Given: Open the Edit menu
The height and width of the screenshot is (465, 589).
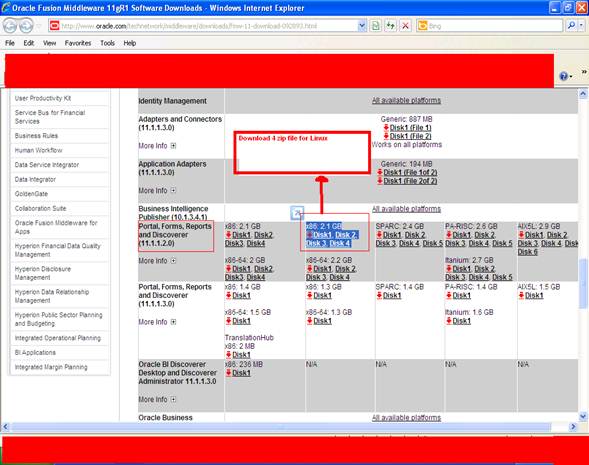Looking at the screenshot, I should [29, 43].
